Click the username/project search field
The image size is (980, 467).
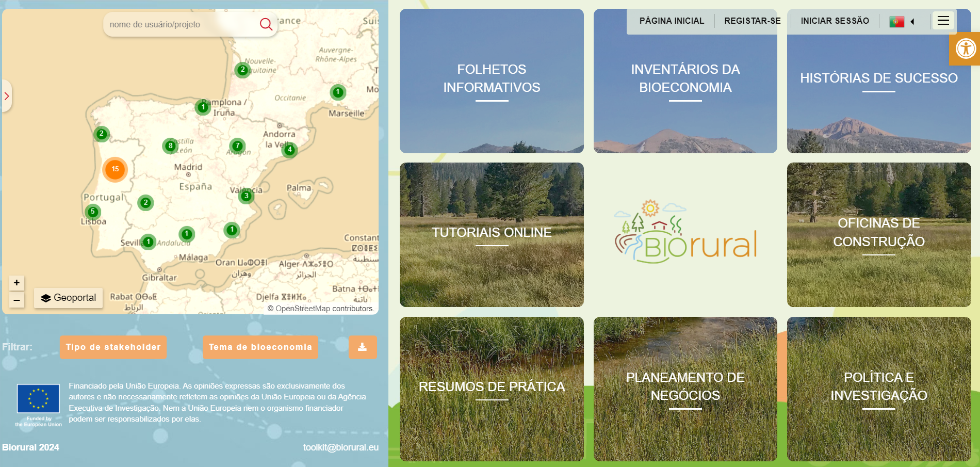181,24
